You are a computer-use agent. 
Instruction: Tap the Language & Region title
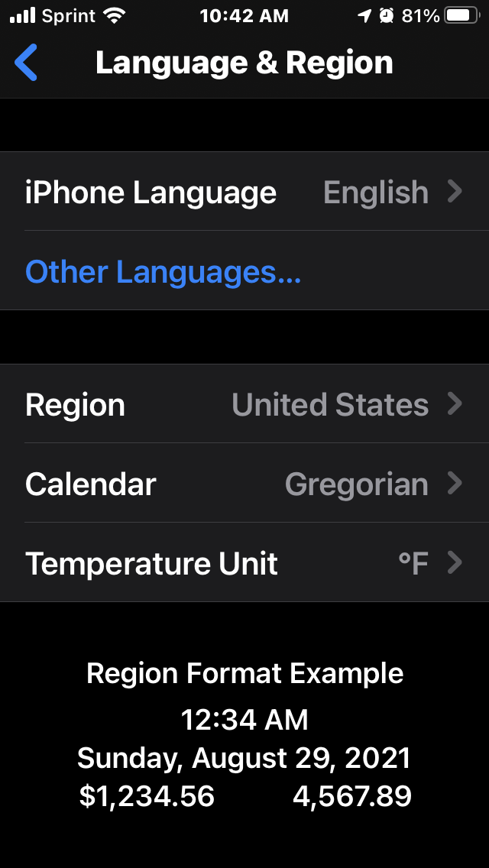point(244,63)
